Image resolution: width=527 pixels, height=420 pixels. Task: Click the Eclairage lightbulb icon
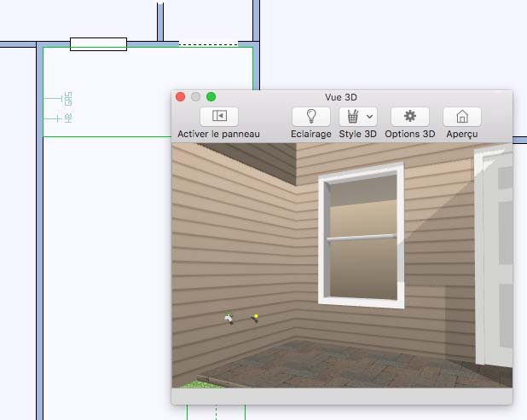tap(310, 117)
